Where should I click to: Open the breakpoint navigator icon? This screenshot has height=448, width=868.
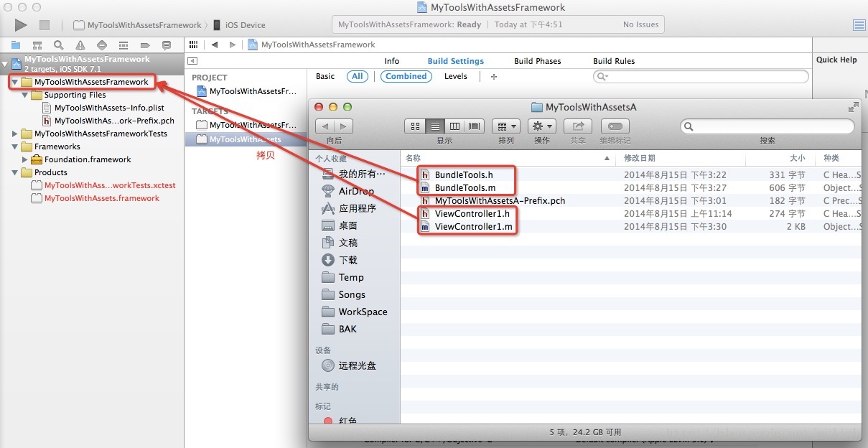click(145, 45)
